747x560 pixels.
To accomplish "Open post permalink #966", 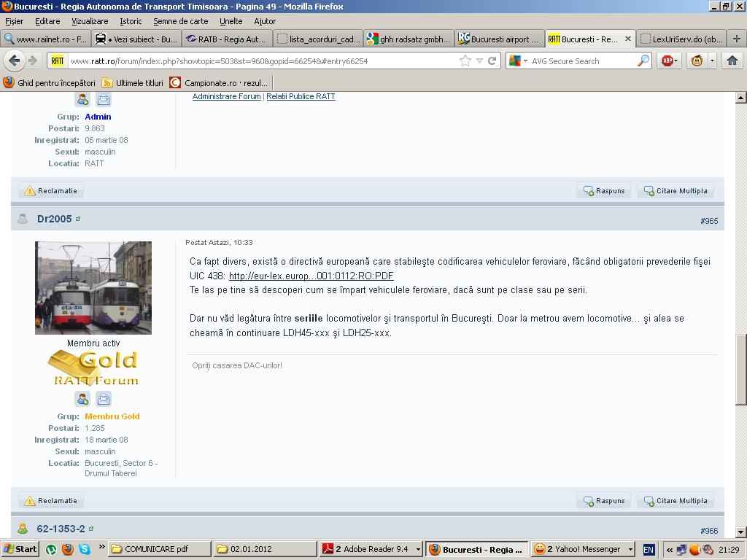I will point(709,531).
